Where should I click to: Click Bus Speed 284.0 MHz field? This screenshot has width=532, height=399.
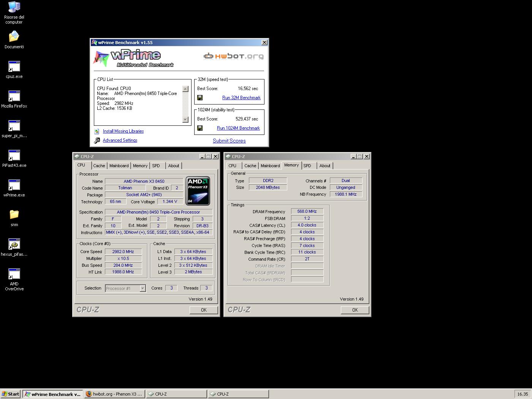[x=123, y=265]
